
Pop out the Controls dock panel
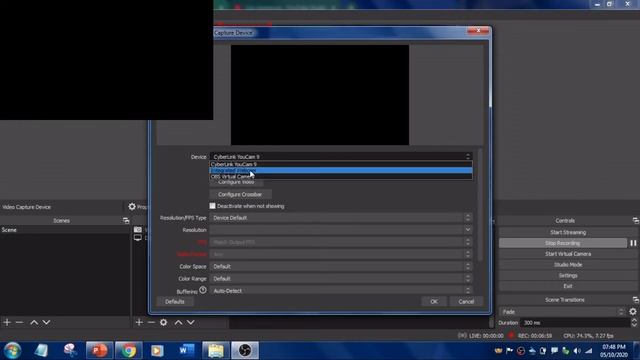click(636, 221)
